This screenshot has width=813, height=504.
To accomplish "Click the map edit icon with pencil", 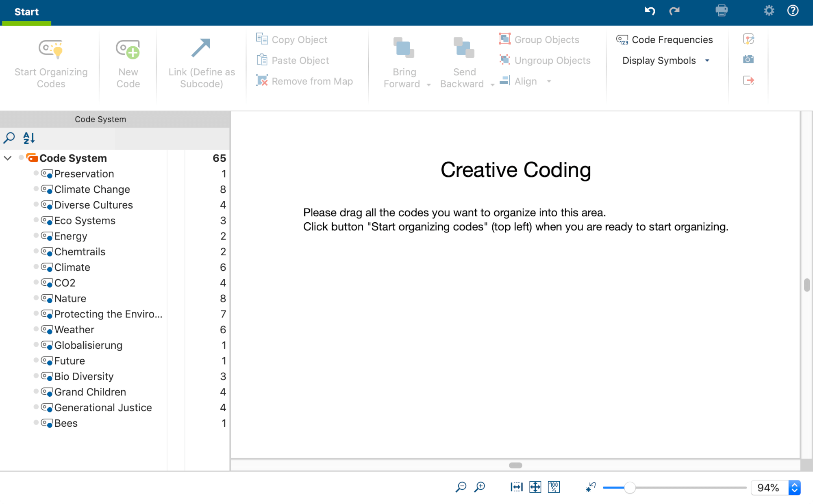I will tap(748, 39).
